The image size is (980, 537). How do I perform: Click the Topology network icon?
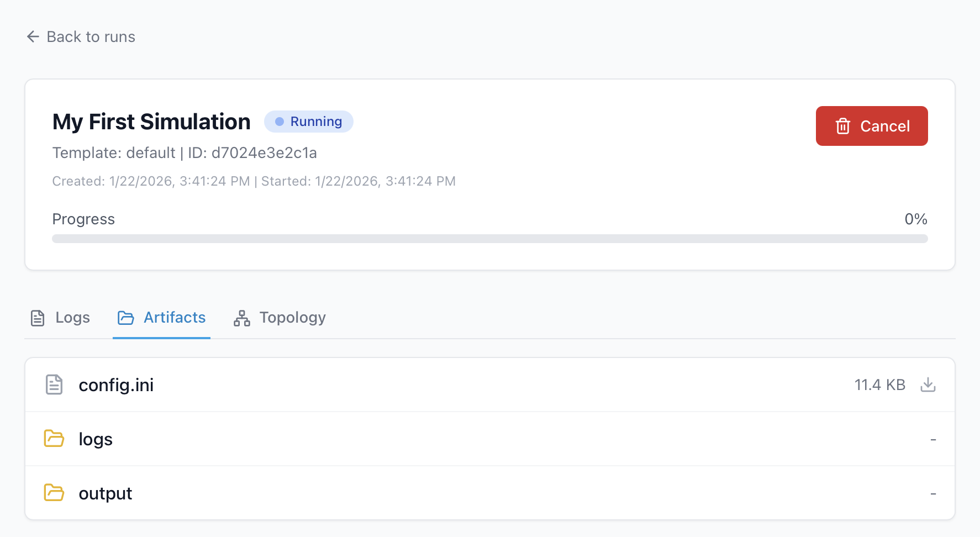pos(242,318)
